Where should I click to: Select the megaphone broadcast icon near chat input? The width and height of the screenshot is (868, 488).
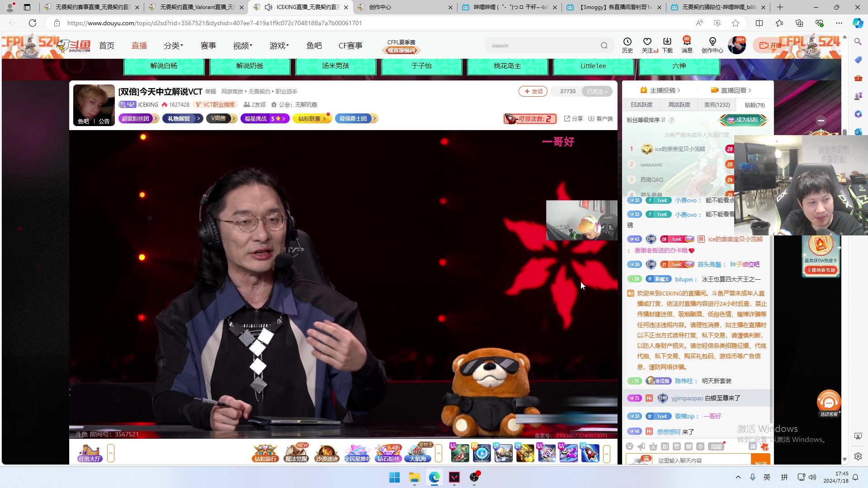point(641,446)
